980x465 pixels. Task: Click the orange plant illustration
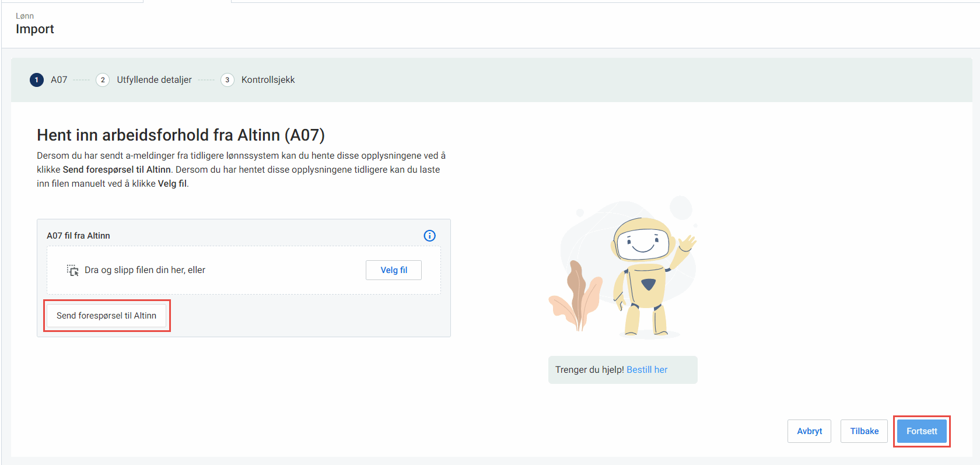point(575,298)
